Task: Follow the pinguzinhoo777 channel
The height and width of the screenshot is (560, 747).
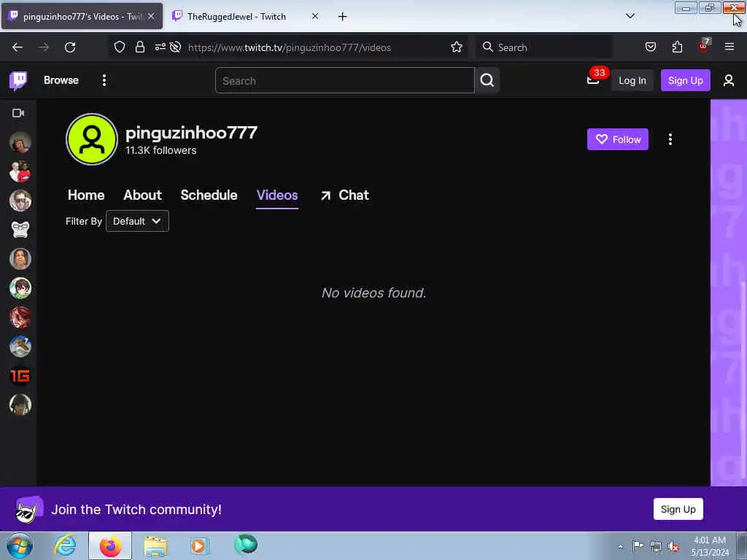Action: point(617,139)
